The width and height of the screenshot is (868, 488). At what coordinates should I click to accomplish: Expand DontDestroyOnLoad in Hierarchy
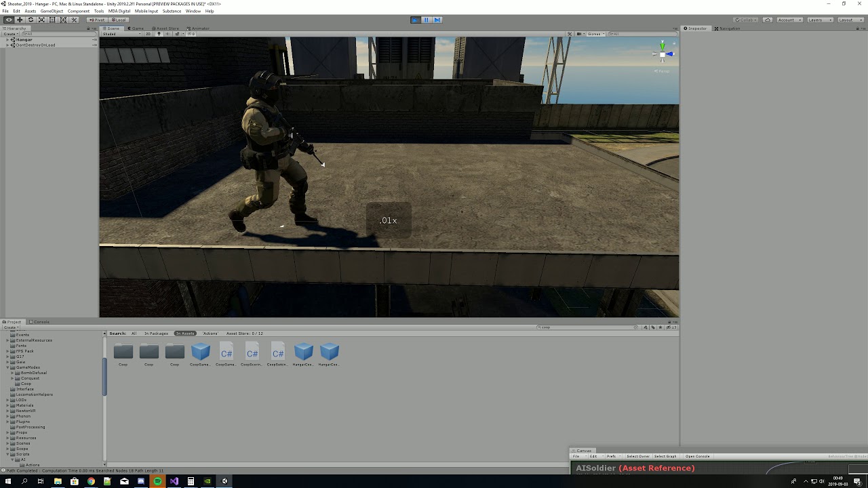click(x=7, y=45)
